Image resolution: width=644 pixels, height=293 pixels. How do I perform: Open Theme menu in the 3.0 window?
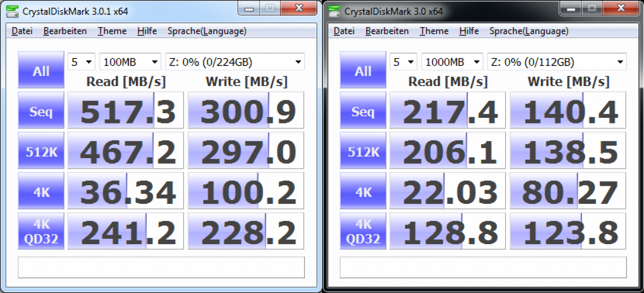434,31
